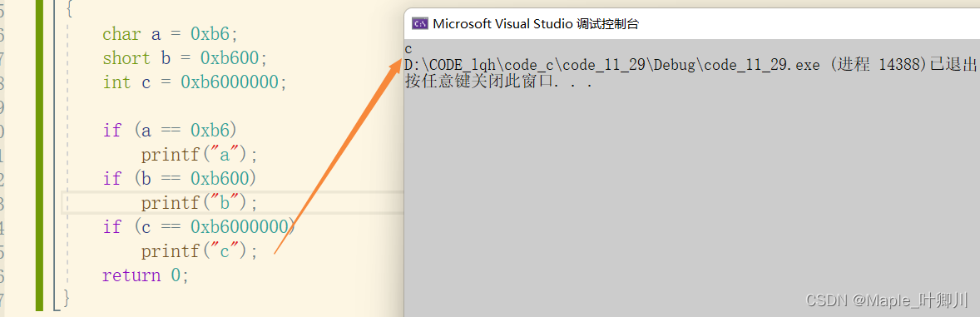Click the green change-tracking margin bar
Viewport: 980px width, 317px height.
[39, 156]
